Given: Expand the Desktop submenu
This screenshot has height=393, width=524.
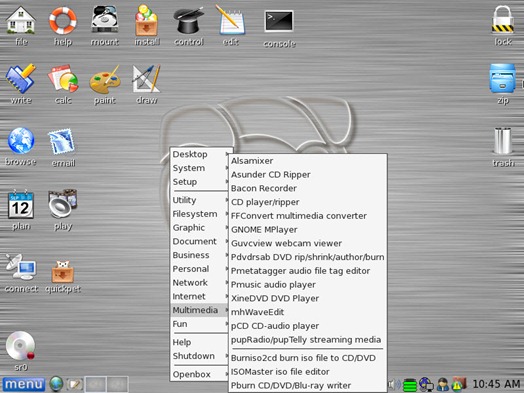Looking at the screenshot, I should [201, 154].
